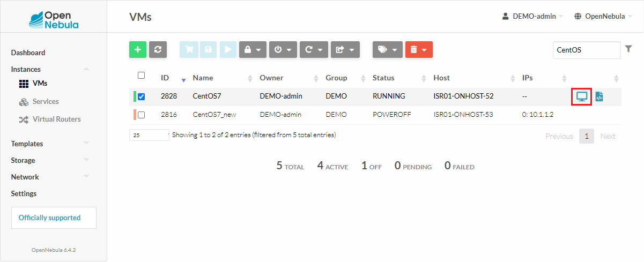The height and width of the screenshot is (262, 644).
Task: Open the labels tag dropdown
Action: click(387, 49)
